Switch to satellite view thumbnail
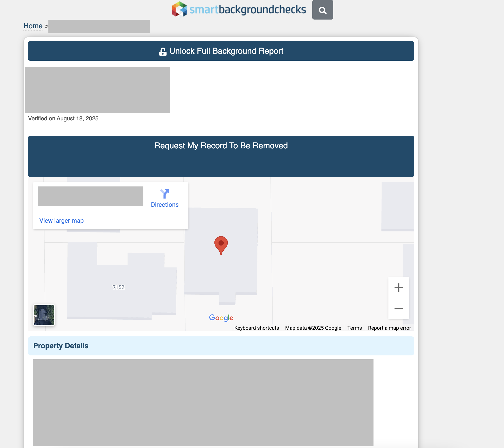 (x=44, y=315)
